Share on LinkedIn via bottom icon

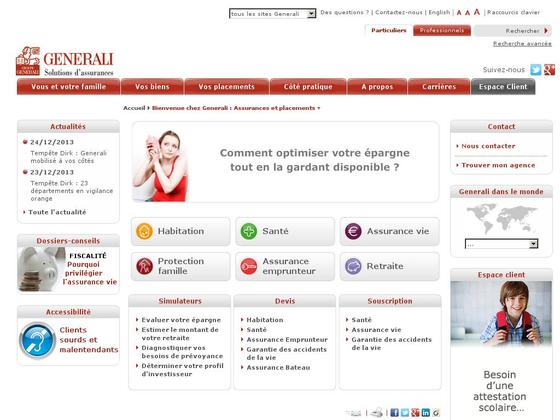pos(425,412)
